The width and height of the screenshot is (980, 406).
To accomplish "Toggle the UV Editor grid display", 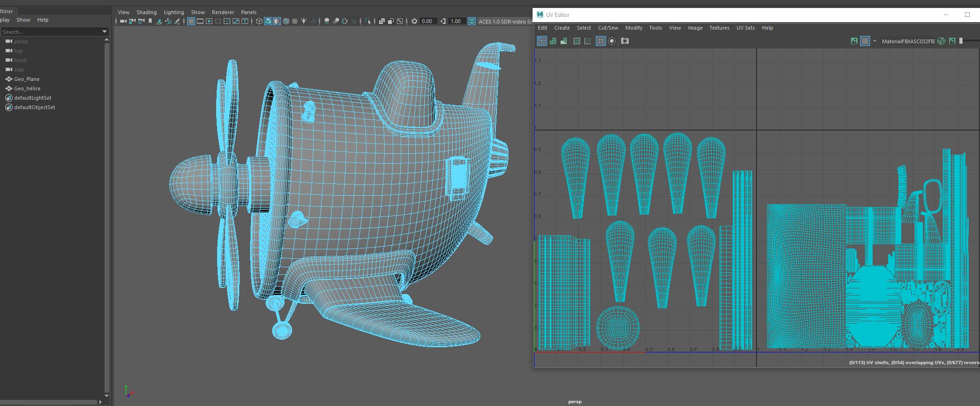I will (x=600, y=41).
